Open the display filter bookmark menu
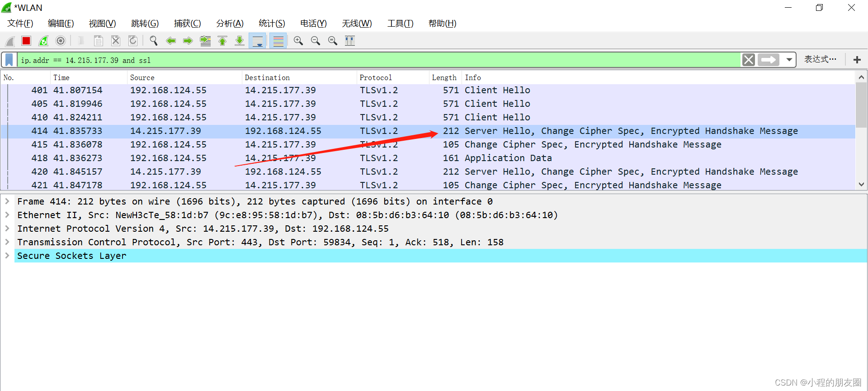868x391 pixels. 9,60
